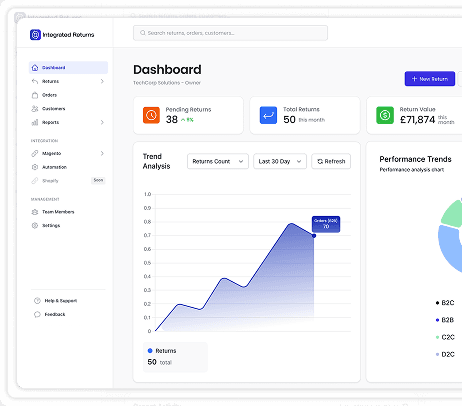Click the green Return Value currency icon
The height and width of the screenshot is (406, 462).
[385, 115]
